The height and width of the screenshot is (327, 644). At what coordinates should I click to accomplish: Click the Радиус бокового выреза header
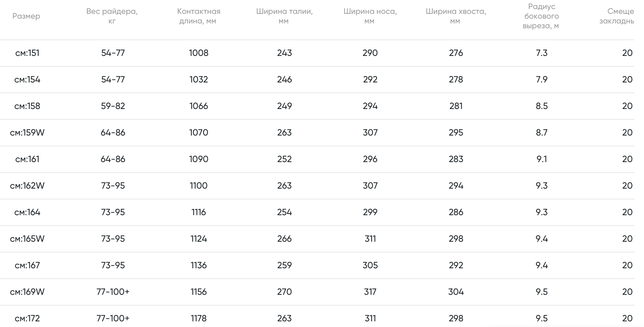pos(541,16)
